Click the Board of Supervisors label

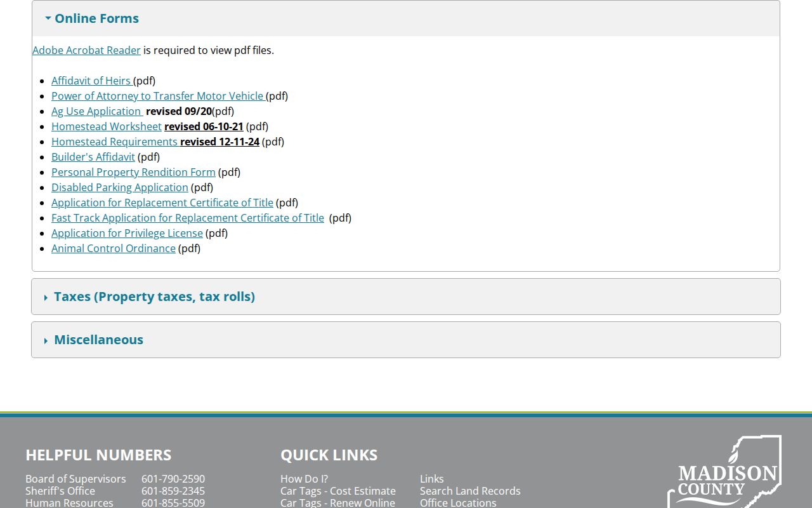click(75, 479)
